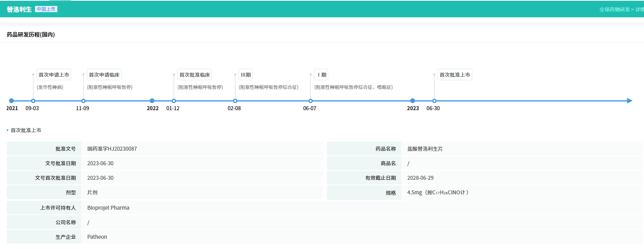The image size is (644, 249).
Task: Select the 11-09 timeline marker circle
Action: (83, 101)
